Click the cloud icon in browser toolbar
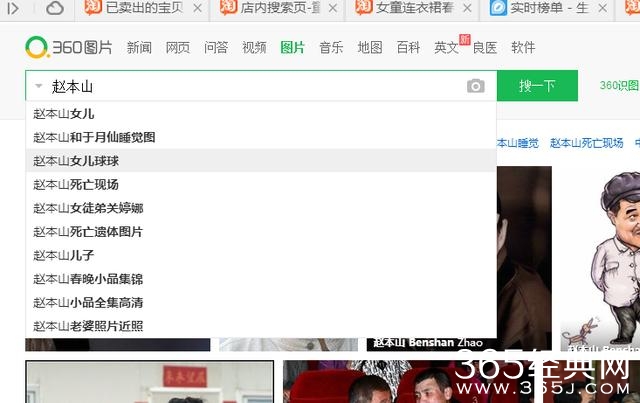Image resolution: width=640 pixels, height=403 pixels. click(55, 9)
